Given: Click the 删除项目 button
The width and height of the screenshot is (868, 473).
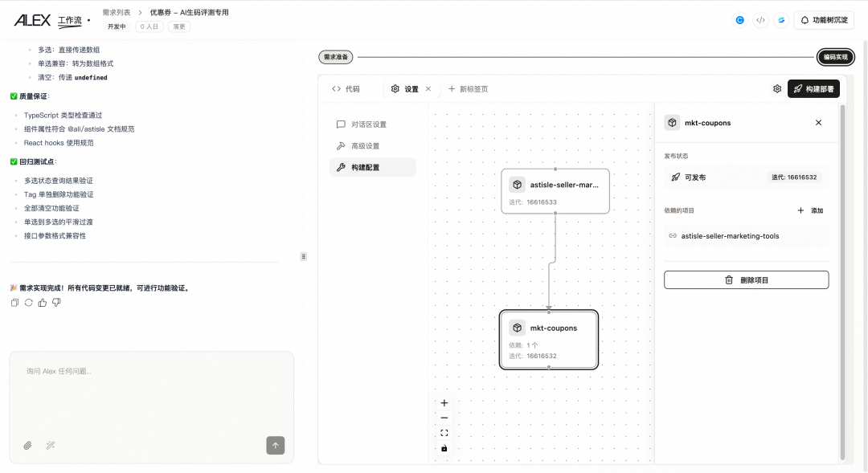Looking at the screenshot, I should tap(746, 280).
